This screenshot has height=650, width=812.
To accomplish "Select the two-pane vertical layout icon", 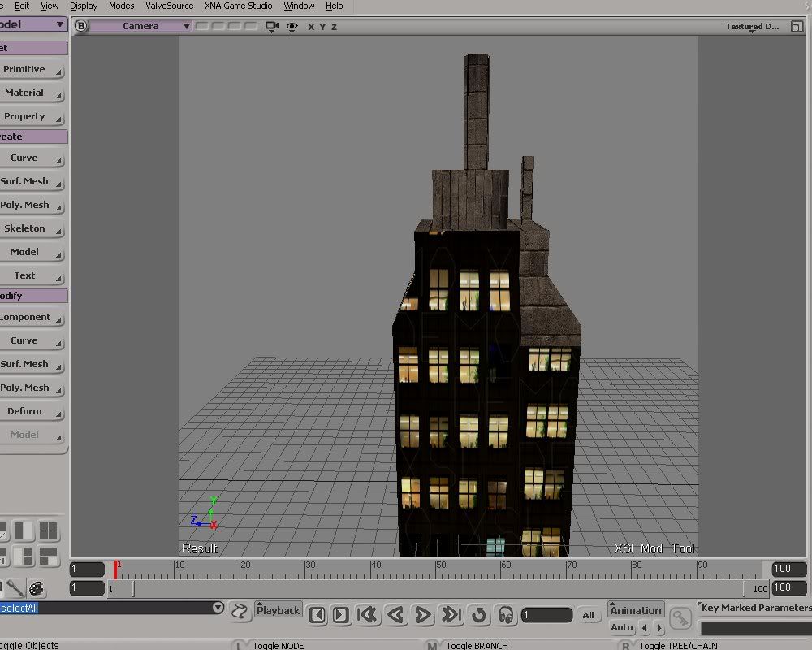I will [x=24, y=531].
